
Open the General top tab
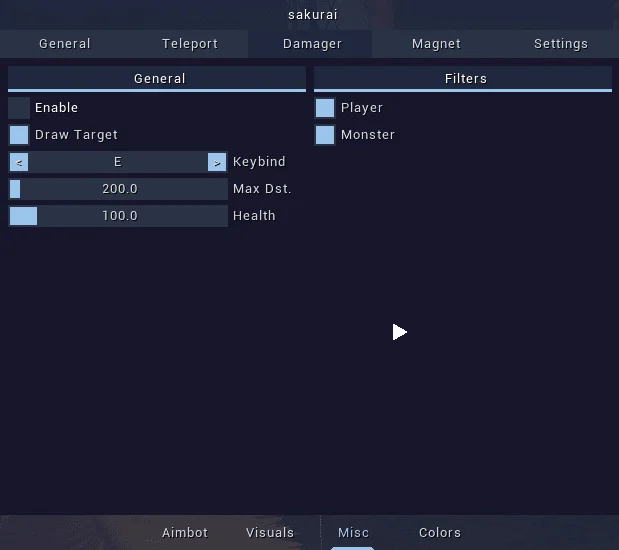pos(65,44)
